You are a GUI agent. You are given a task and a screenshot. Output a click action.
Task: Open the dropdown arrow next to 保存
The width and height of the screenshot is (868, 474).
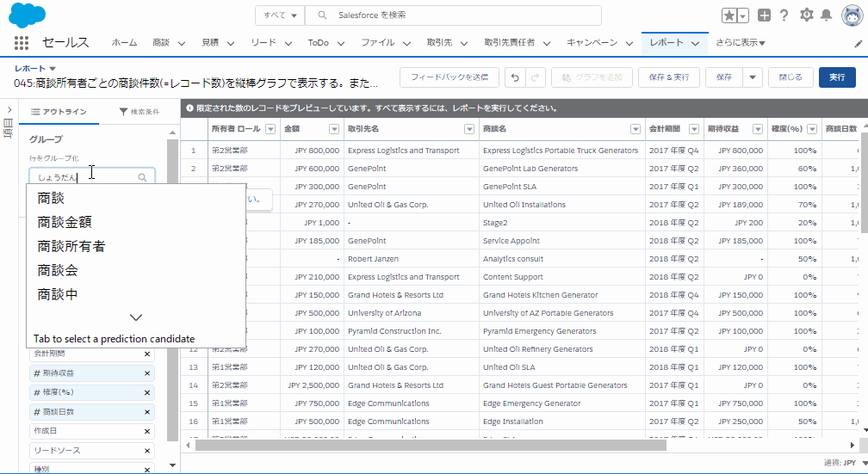pos(753,77)
